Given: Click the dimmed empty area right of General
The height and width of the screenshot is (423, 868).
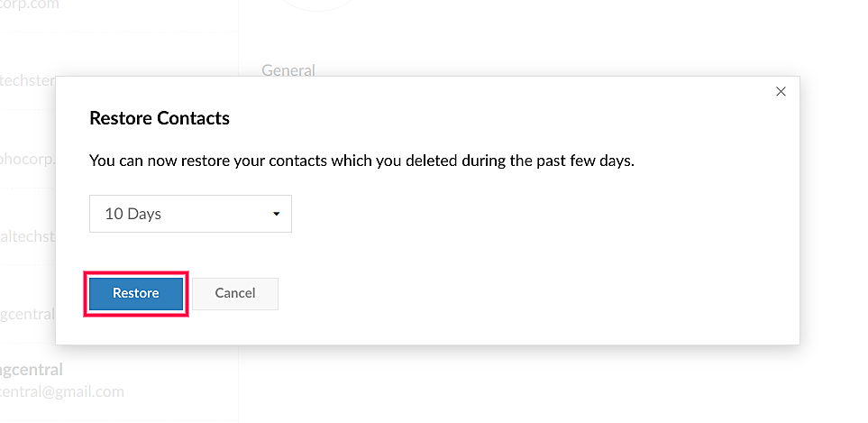Looking at the screenshot, I should [541, 54].
